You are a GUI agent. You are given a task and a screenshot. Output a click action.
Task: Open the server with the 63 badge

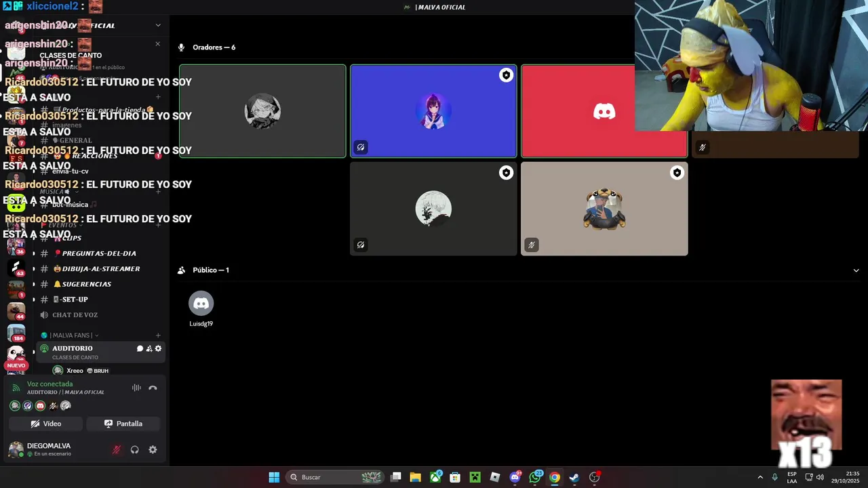tap(16, 268)
